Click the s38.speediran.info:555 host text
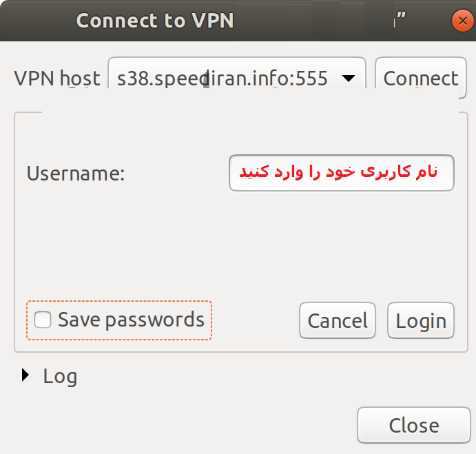The width and height of the screenshot is (476, 454). coord(222,79)
